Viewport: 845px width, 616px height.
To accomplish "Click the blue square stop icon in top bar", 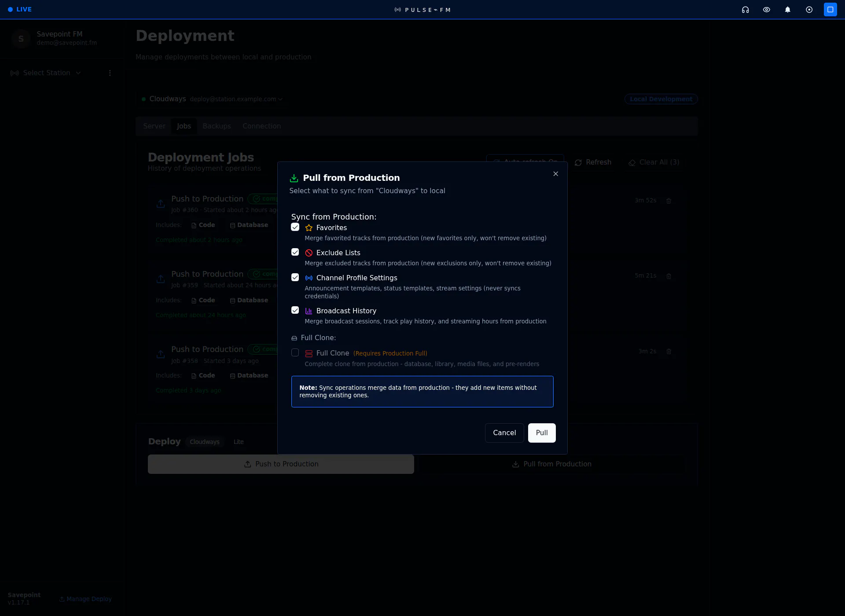I will 830,10.
